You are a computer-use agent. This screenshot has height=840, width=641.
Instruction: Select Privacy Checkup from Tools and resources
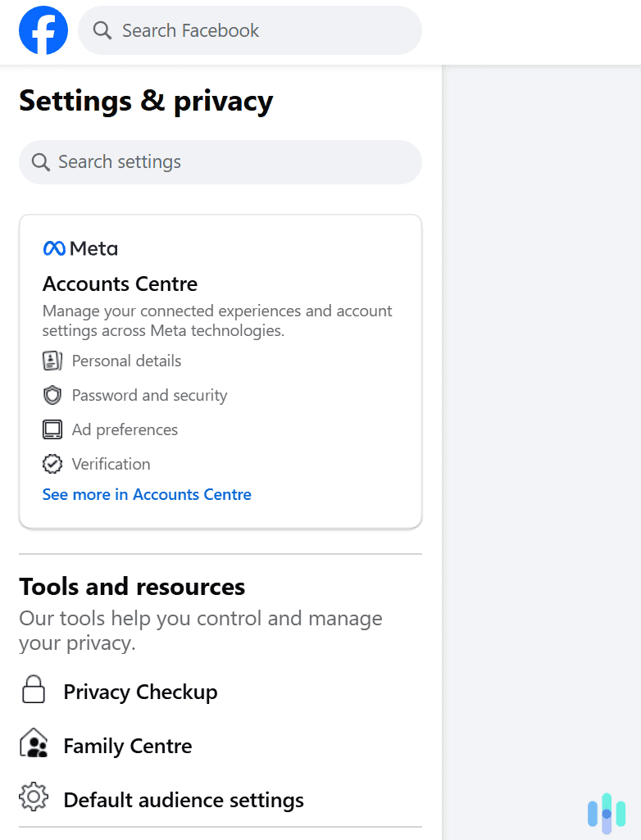coord(140,692)
